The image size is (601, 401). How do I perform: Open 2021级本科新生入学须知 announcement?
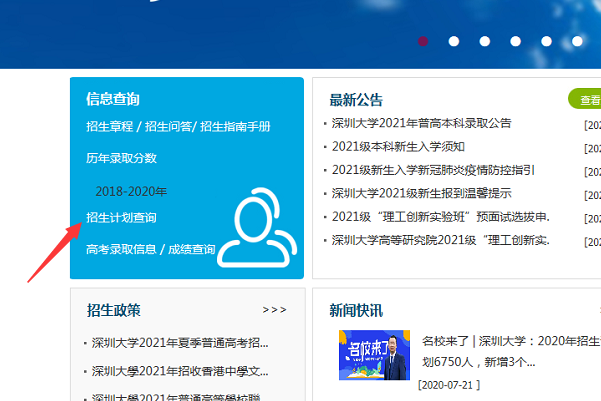(x=398, y=146)
